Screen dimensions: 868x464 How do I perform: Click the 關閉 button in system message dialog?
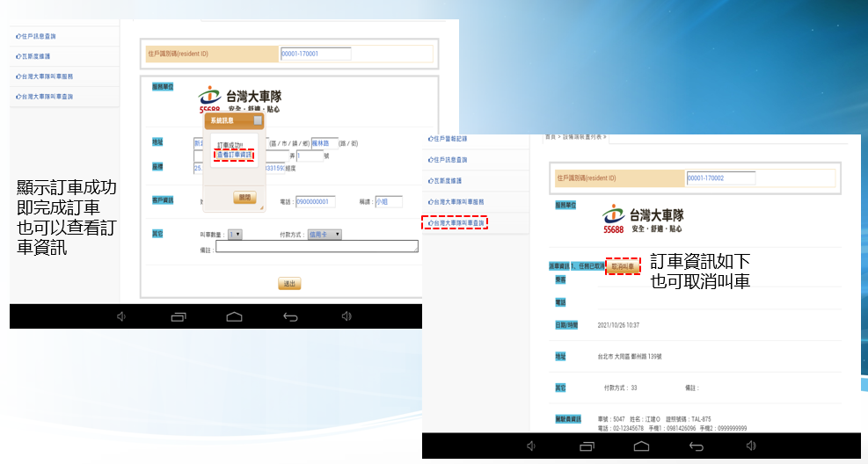[x=244, y=197]
